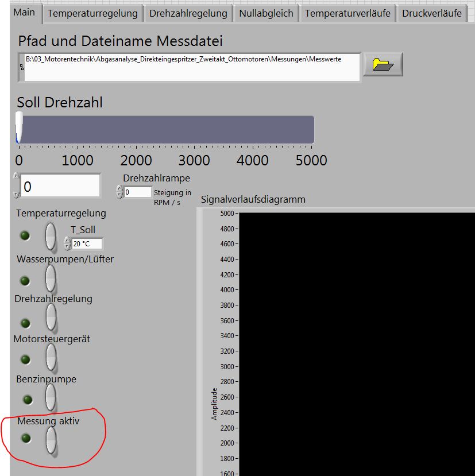Open the file browse folder icon
The height and width of the screenshot is (476, 475).
(383, 64)
